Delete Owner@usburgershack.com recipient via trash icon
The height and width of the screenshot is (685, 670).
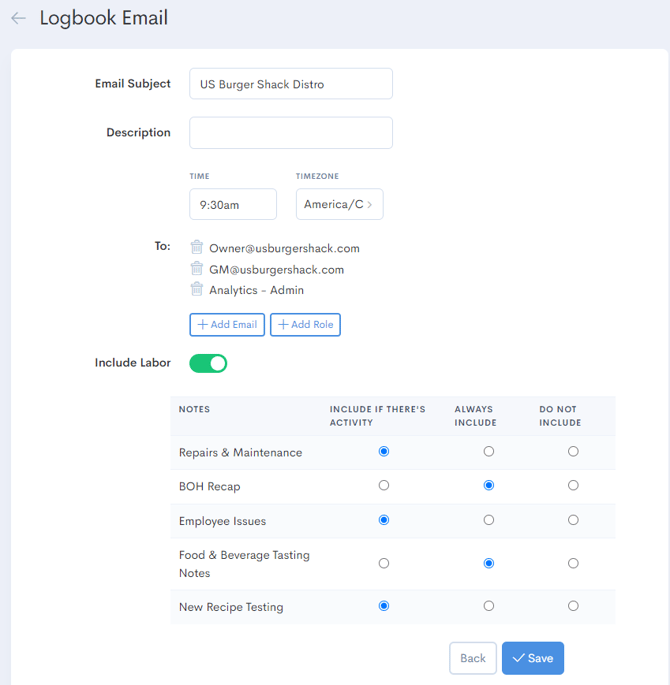(197, 248)
